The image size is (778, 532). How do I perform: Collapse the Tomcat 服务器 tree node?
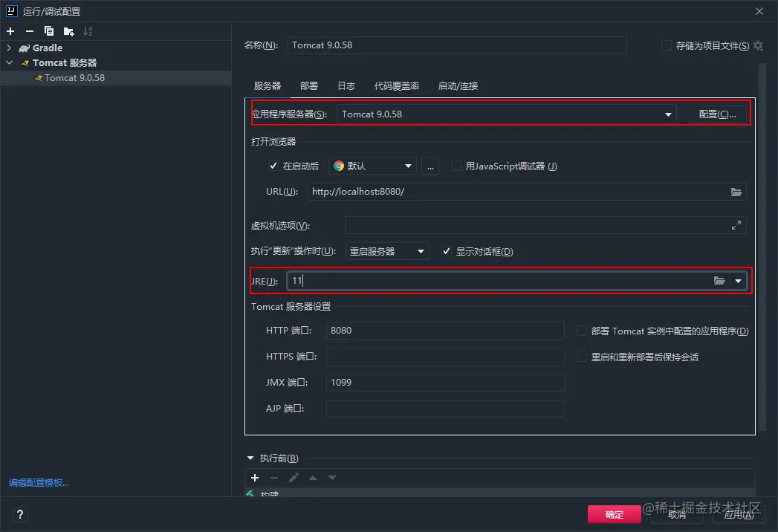click(x=9, y=63)
